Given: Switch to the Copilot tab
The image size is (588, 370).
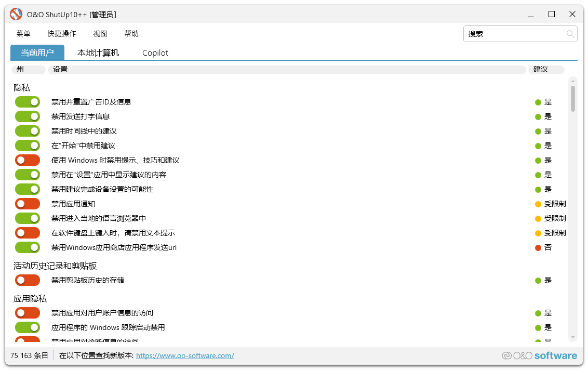Looking at the screenshot, I should pos(154,52).
